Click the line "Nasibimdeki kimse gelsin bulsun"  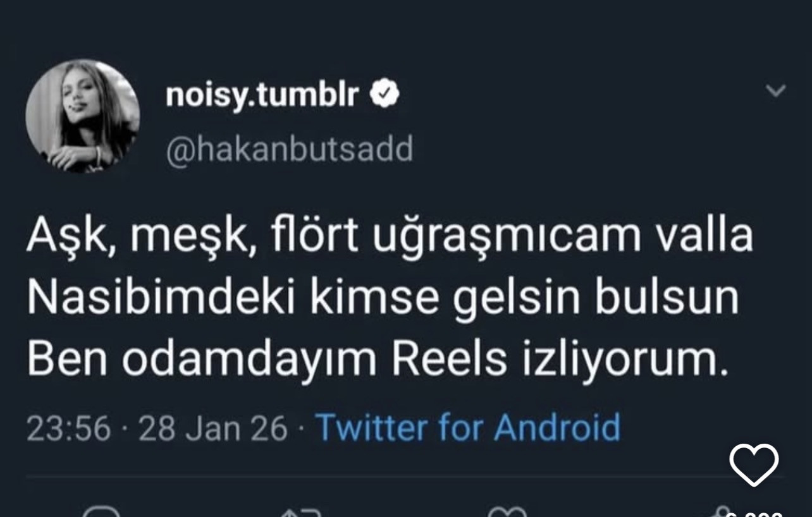[x=383, y=297]
